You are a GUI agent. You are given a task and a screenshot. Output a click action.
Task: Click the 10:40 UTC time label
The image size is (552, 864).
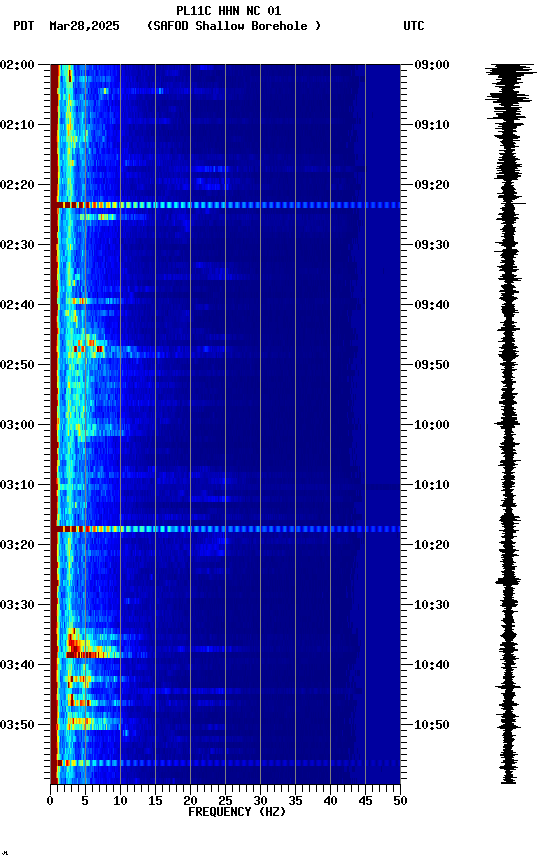pos(432,665)
